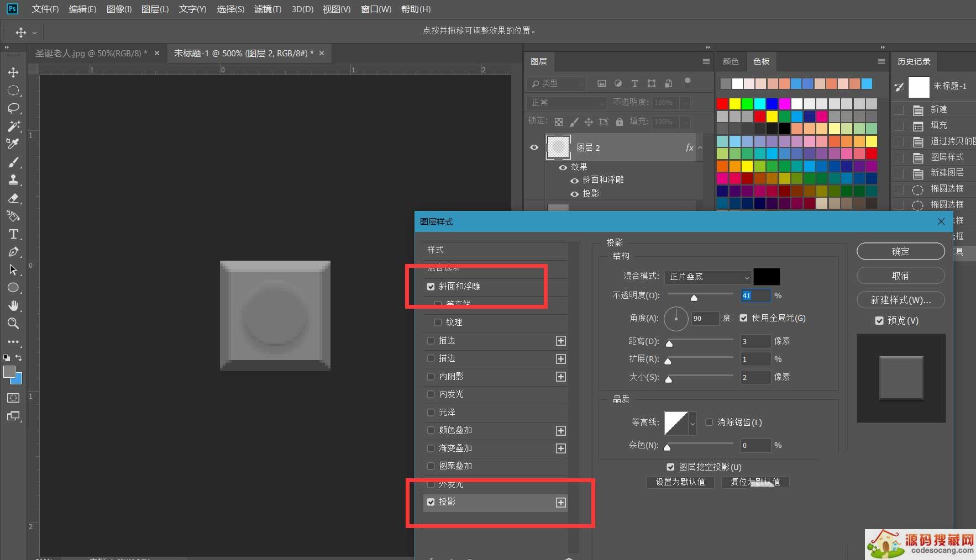Click lock all padlock icon
976x560 pixels.
(x=620, y=121)
